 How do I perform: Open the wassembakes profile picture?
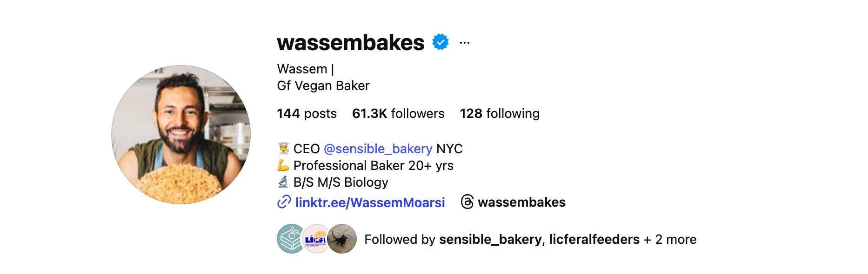[x=181, y=135]
